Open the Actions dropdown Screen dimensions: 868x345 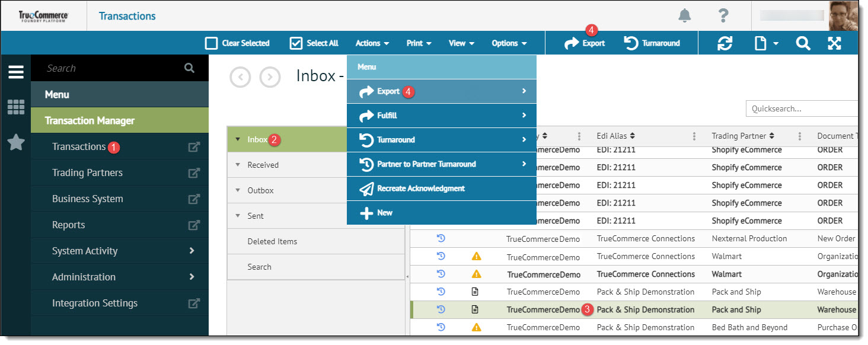pos(372,43)
